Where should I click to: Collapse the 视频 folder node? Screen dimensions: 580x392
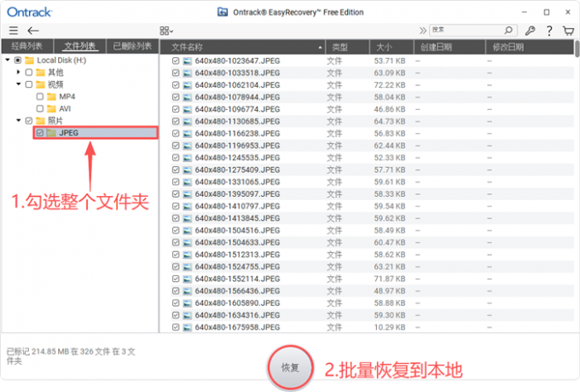(x=18, y=84)
